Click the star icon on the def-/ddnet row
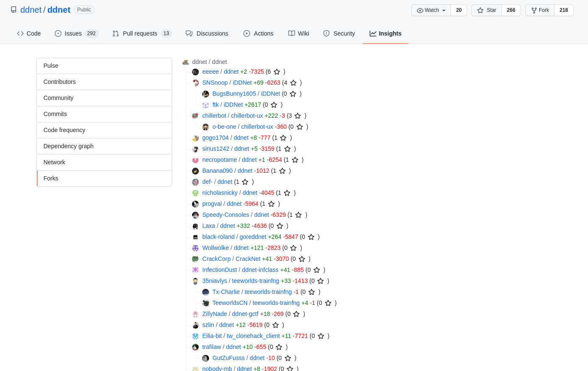 click(245, 182)
